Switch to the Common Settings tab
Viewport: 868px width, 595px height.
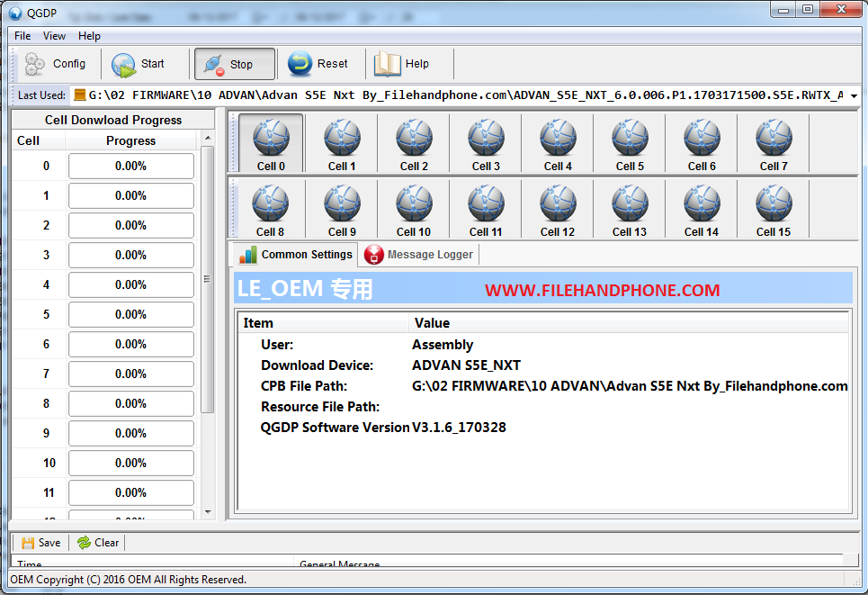[296, 255]
